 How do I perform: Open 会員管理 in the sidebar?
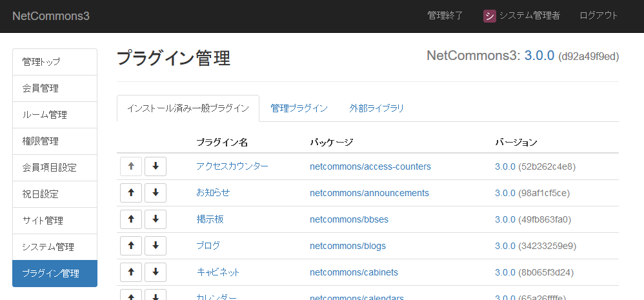click(x=55, y=88)
